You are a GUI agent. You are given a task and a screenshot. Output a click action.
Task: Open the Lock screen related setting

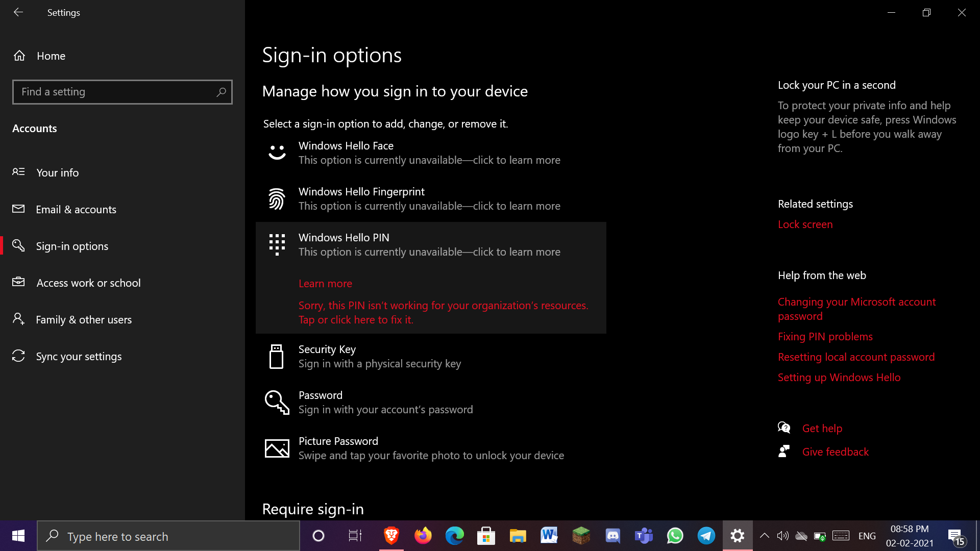[x=805, y=224]
